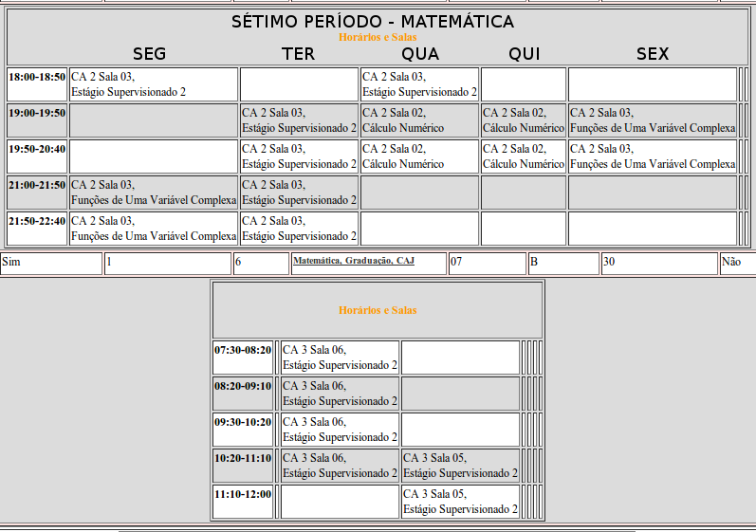The image size is (756, 532).
Task: Select the QUI column header
Action: click(x=525, y=53)
